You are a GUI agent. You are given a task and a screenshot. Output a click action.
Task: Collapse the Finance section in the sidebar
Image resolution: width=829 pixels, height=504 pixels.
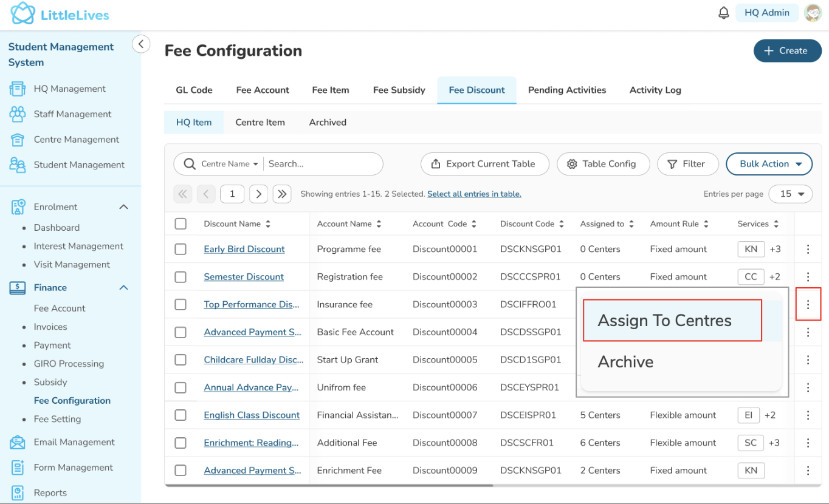click(x=123, y=288)
